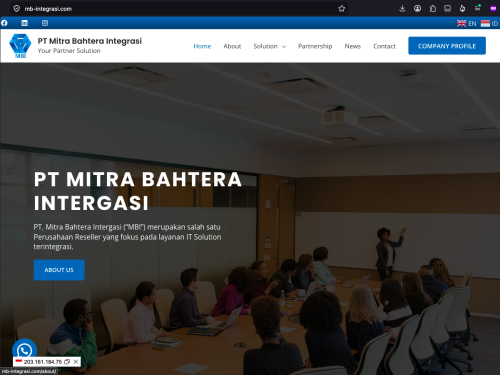Click the toolbar icon with green dot
Screen dimensions: 500x375
click(478, 8)
